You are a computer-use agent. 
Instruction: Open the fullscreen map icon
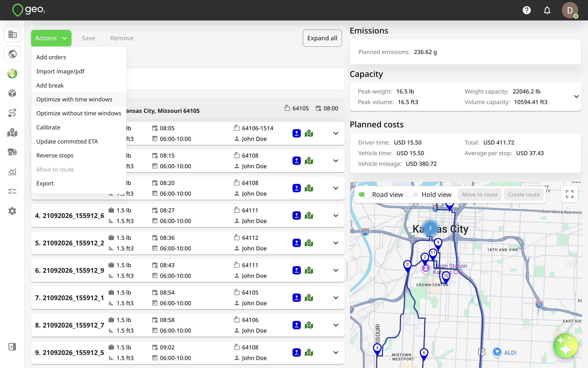click(570, 194)
